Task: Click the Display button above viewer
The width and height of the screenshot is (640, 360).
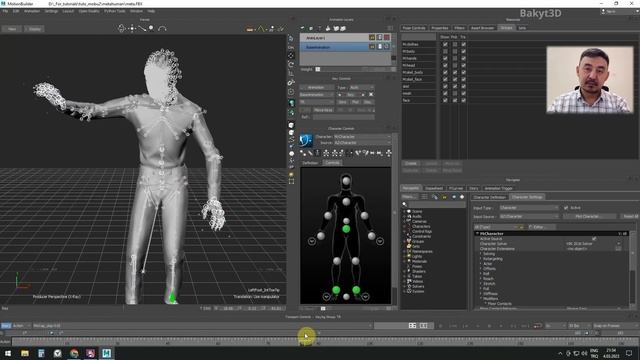Action: [x=34, y=29]
